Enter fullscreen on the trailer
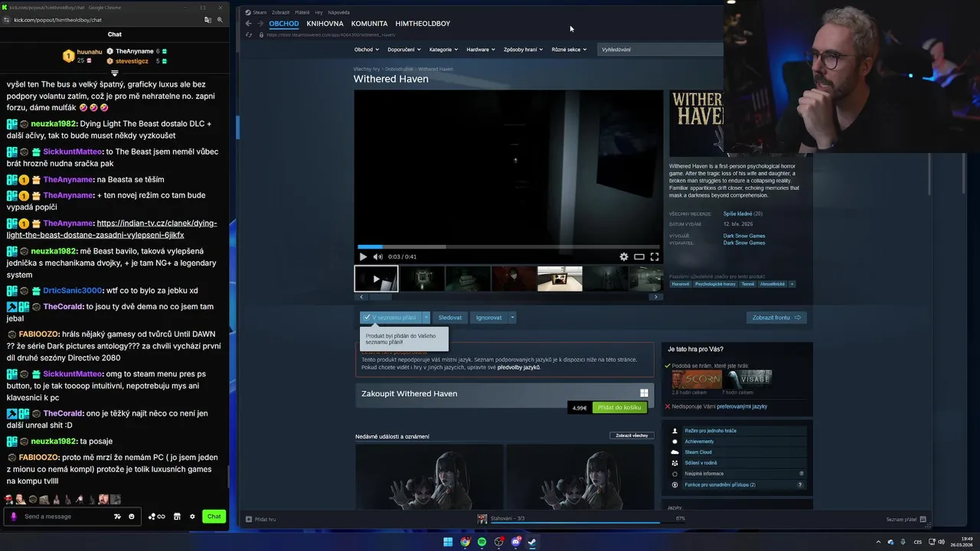Screen dimensions: 980x551 [x=655, y=257]
